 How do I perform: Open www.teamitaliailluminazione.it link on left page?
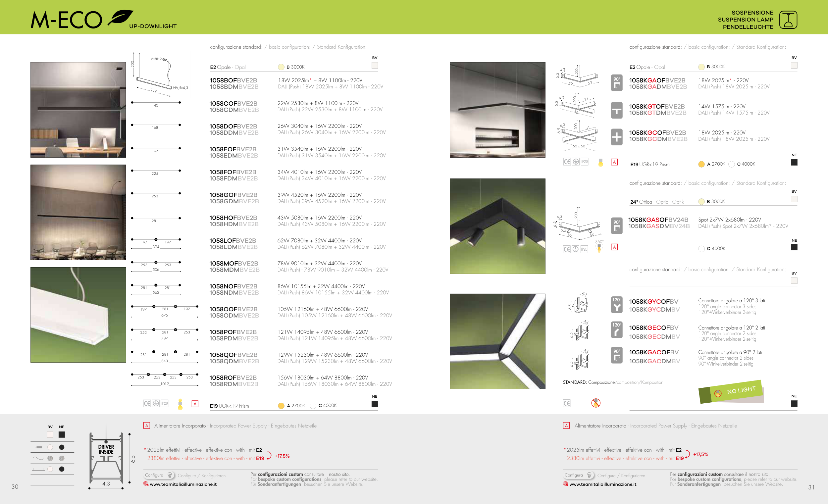pos(183,484)
